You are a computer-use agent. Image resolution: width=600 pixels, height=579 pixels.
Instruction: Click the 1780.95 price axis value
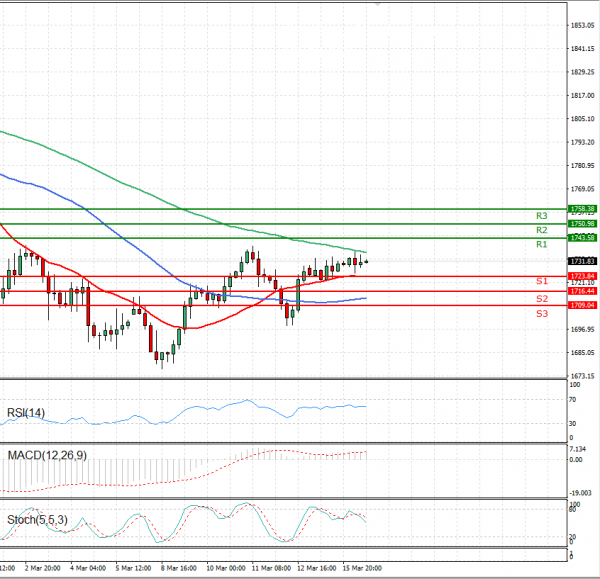(582, 165)
